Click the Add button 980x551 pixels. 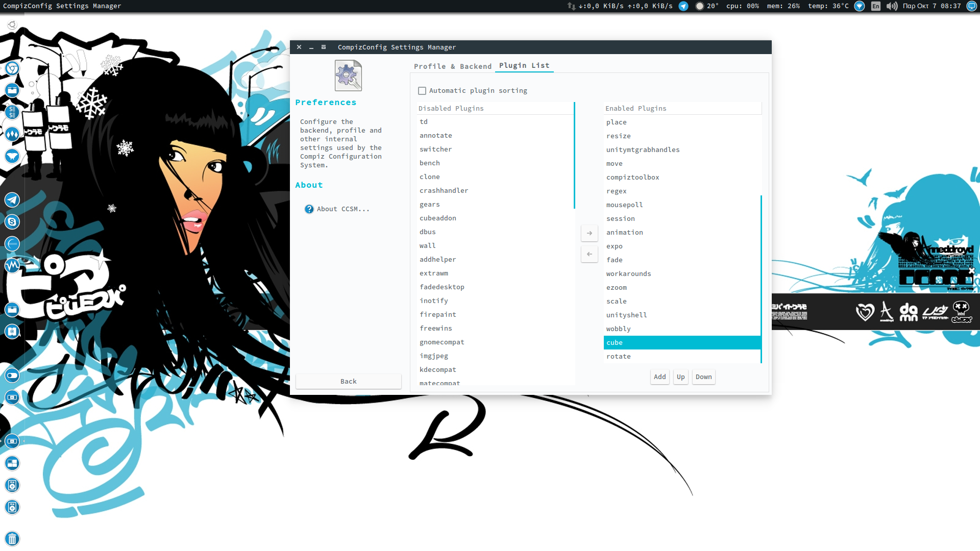(x=660, y=377)
